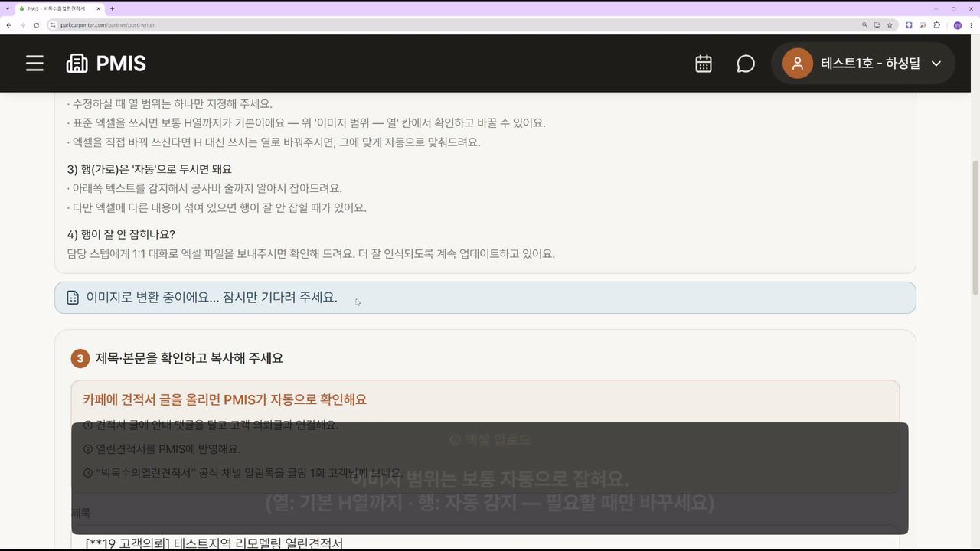
Task: Click the '표준 엑셀을 쓰시면 보통 H열까지' line
Action: tap(306, 123)
